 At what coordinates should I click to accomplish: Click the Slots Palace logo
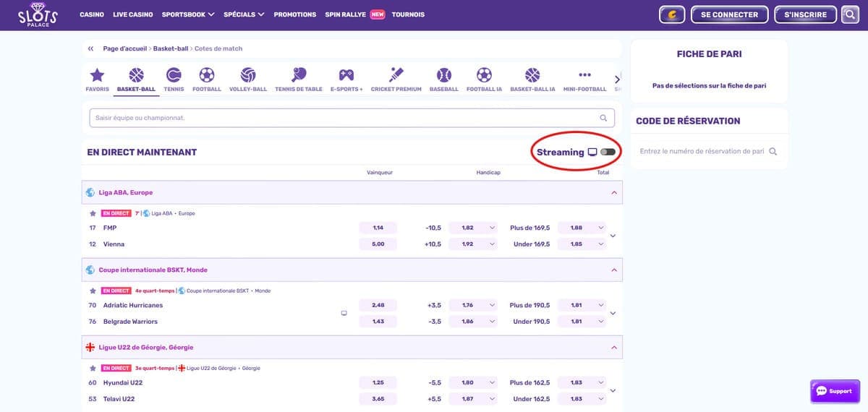coord(38,14)
